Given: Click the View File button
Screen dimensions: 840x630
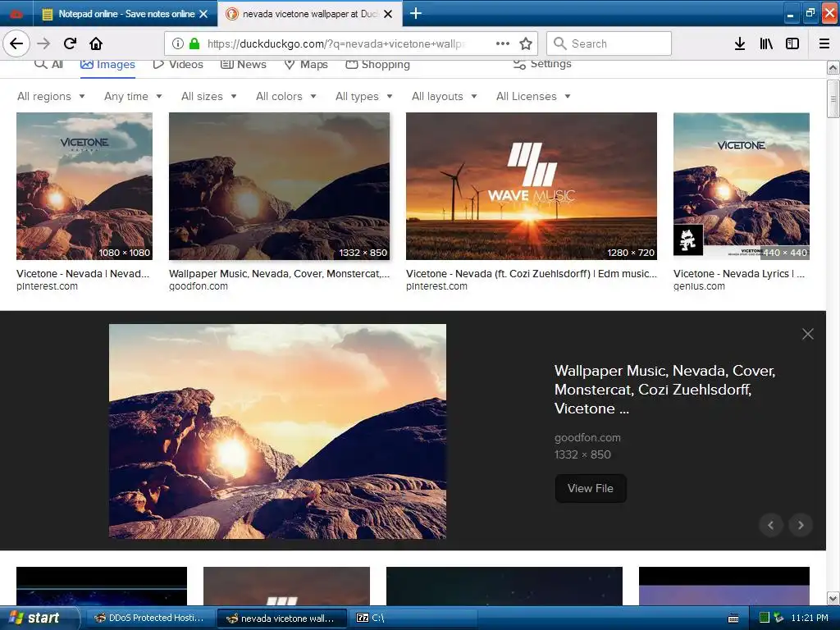Looking at the screenshot, I should (x=591, y=488).
